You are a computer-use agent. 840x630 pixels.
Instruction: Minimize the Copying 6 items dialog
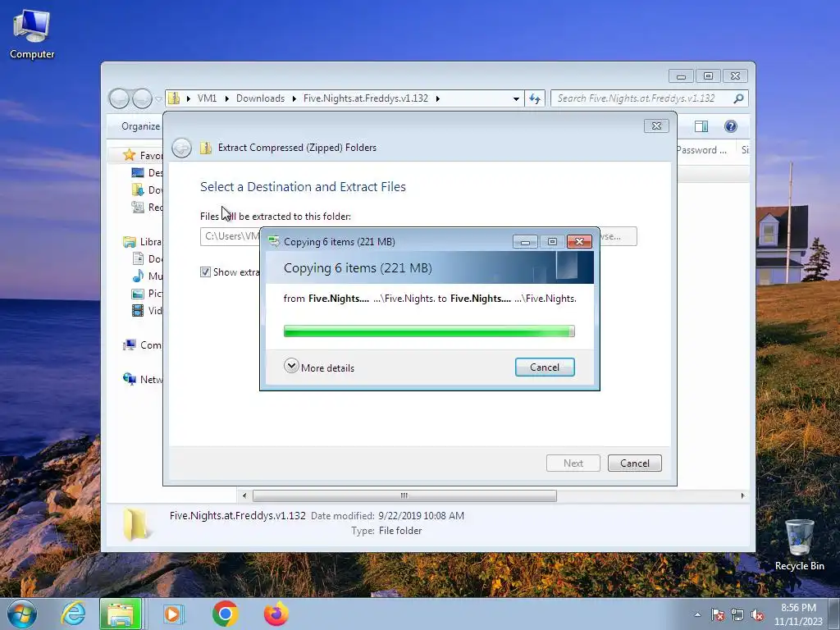coord(525,242)
